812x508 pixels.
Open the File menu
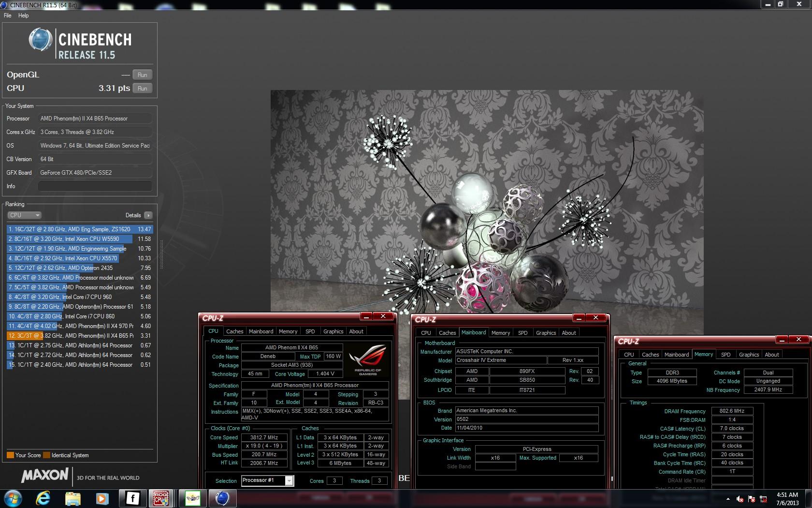[7, 15]
